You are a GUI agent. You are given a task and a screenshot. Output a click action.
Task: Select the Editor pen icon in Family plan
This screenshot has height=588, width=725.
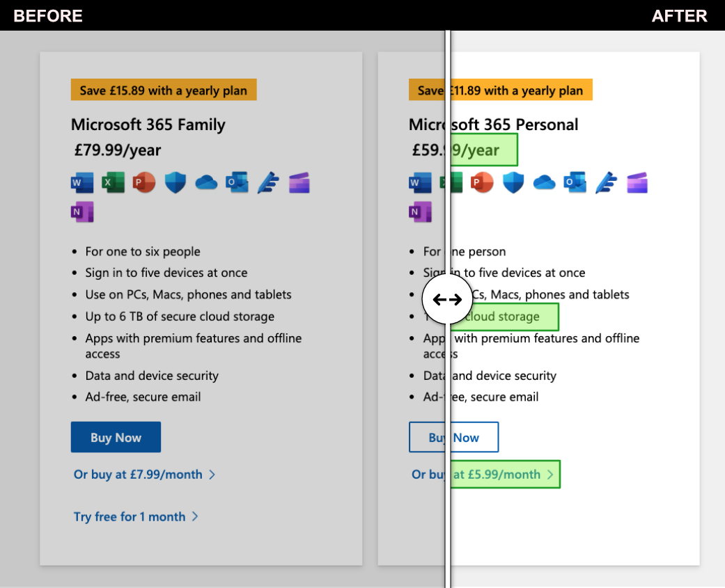pyautogui.click(x=268, y=183)
